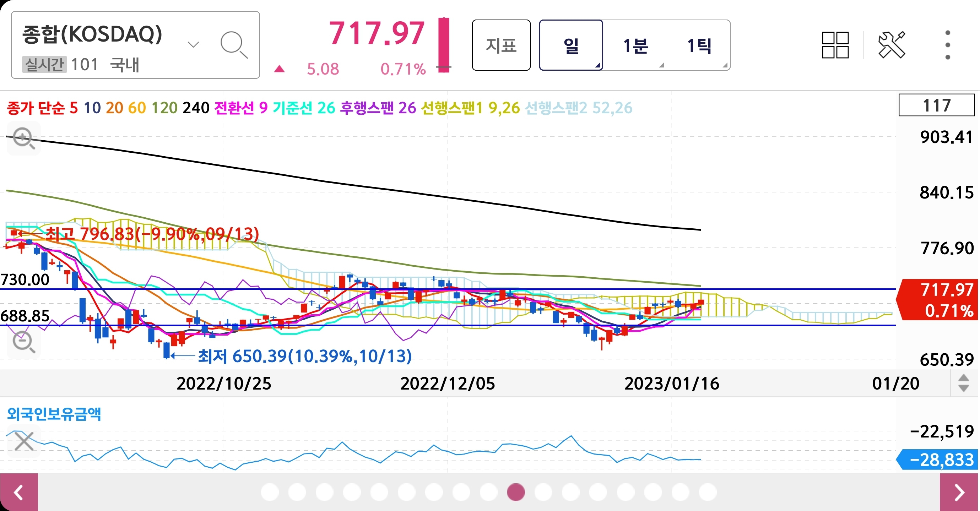The height and width of the screenshot is (511, 980).
Task: Select the highlighted current page dot
Action: [x=516, y=492]
